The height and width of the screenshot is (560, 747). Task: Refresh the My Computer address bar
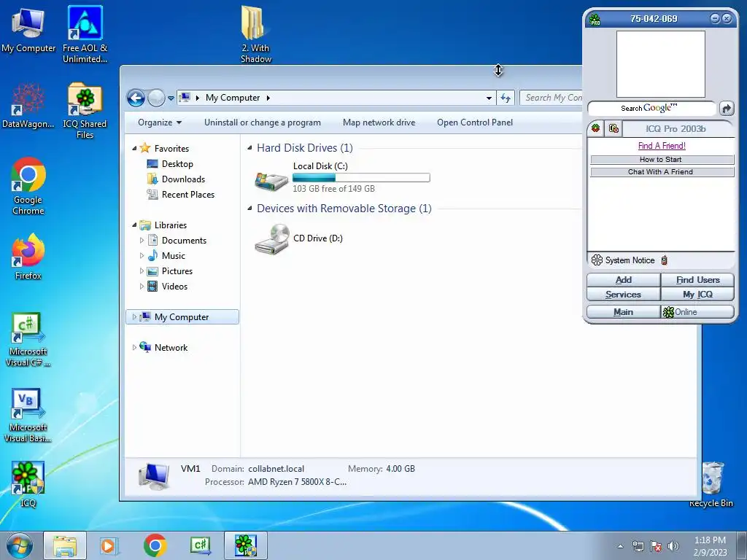click(x=506, y=98)
